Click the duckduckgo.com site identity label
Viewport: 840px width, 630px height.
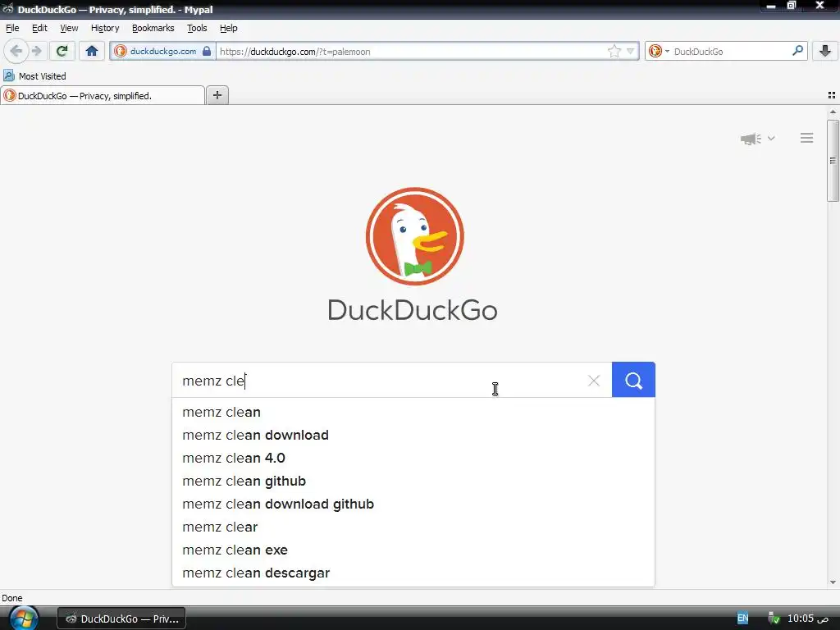[x=163, y=52]
